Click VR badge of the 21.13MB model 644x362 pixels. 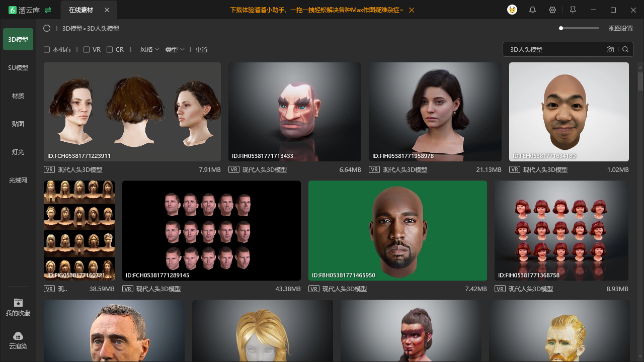click(374, 169)
